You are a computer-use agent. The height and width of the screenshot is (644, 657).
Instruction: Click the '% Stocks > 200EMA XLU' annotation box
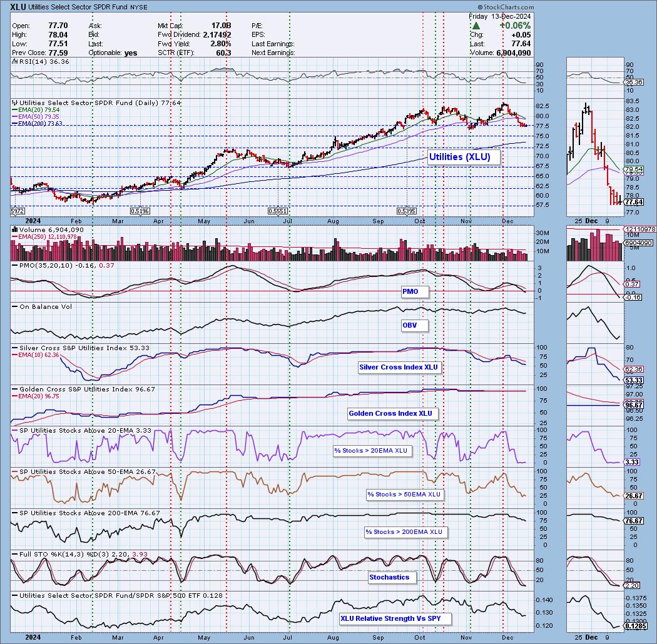tap(405, 532)
